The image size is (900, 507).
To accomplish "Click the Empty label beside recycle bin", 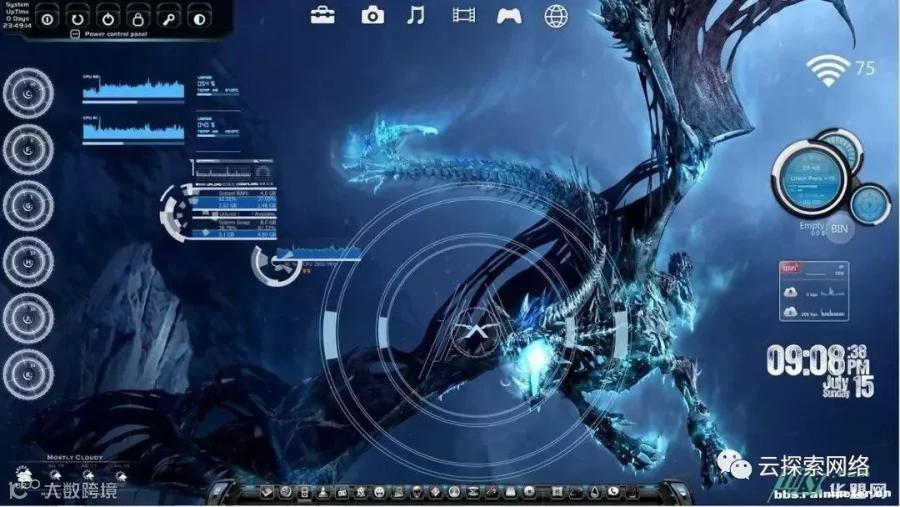I will (811, 226).
